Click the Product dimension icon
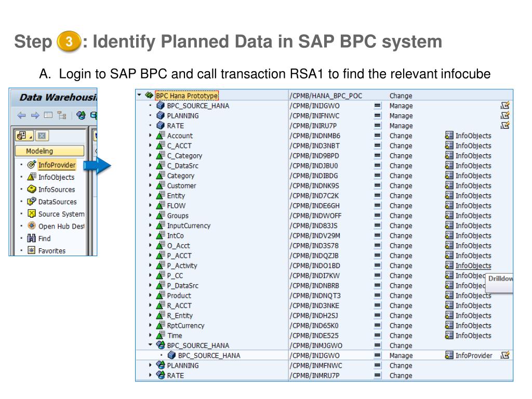The image size is (532, 399). tap(161, 295)
